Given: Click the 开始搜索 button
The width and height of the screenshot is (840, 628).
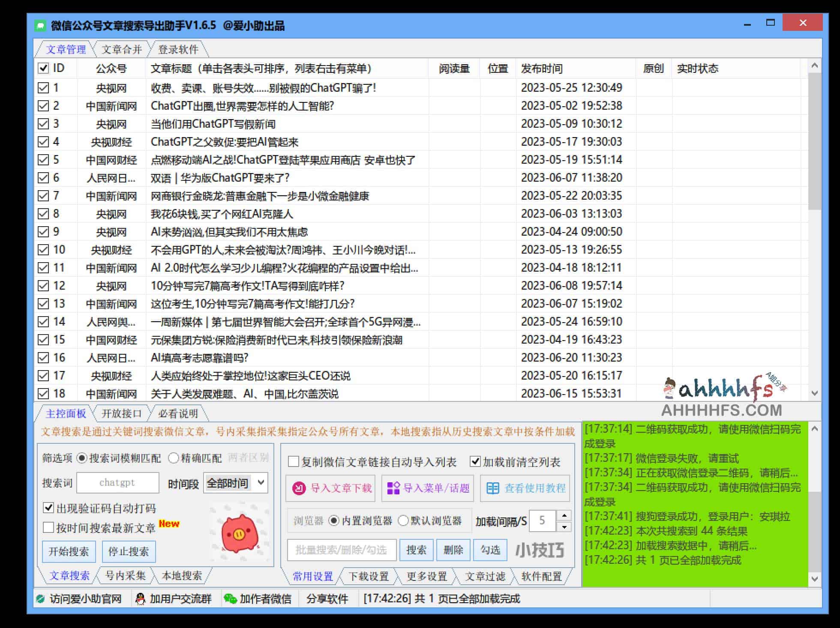Looking at the screenshot, I should (69, 552).
